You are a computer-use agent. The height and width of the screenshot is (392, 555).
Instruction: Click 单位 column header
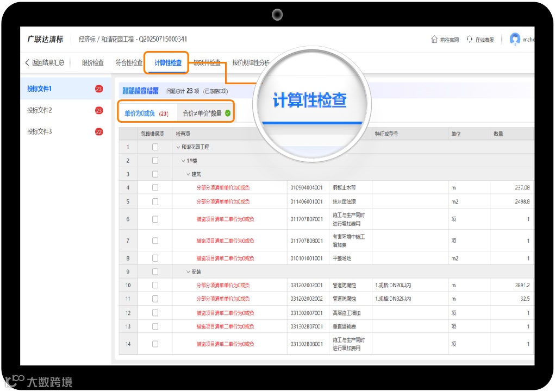click(x=456, y=134)
